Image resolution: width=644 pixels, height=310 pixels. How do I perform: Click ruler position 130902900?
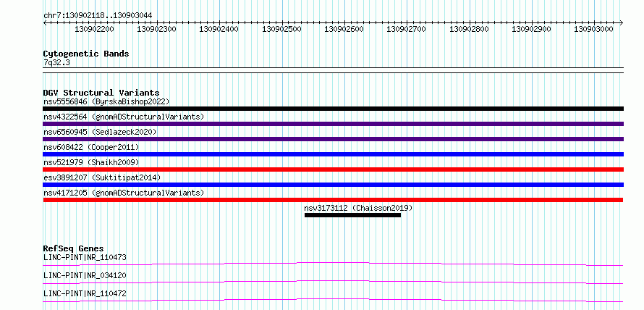coord(531,29)
